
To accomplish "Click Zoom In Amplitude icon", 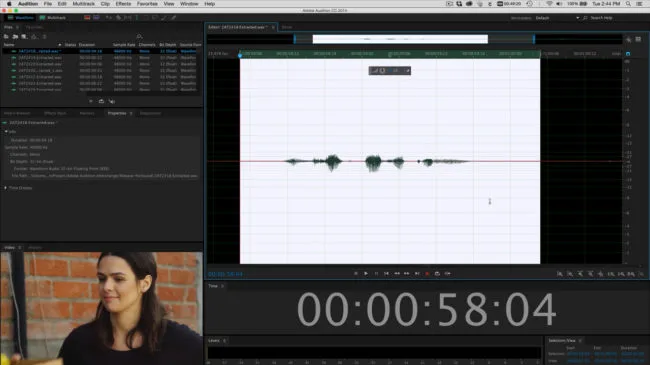I will pos(560,274).
